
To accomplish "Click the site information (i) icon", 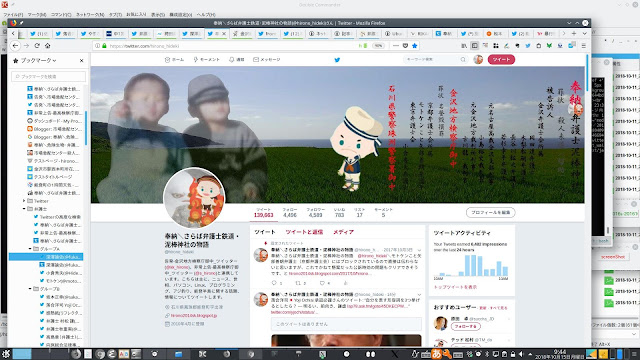I will [98, 46].
